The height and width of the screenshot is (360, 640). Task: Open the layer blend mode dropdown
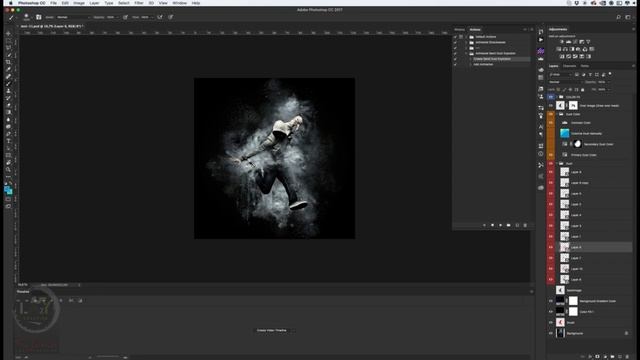pos(565,82)
